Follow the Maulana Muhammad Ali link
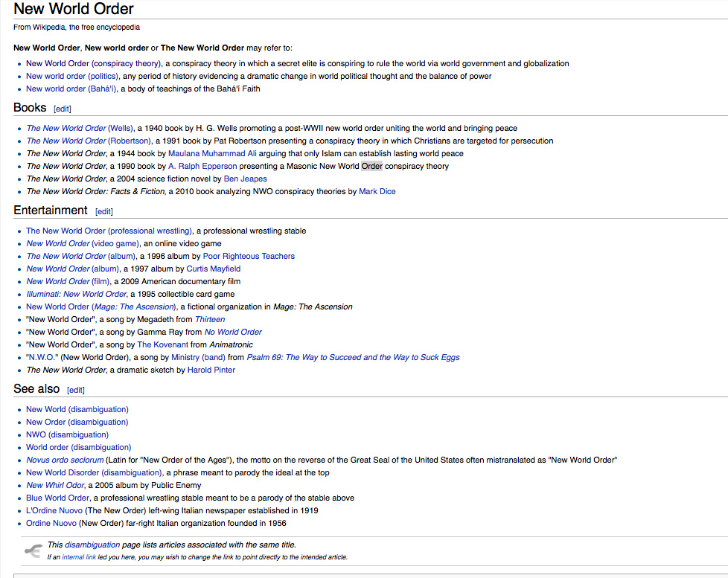 (x=212, y=153)
